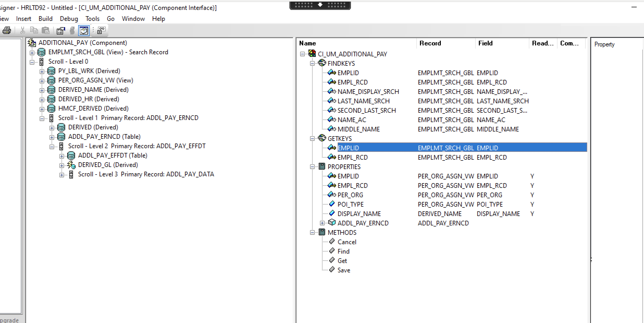Image resolution: width=644 pixels, height=323 pixels.
Task: Click the Copy toolbar icon
Action: [34, 31]
